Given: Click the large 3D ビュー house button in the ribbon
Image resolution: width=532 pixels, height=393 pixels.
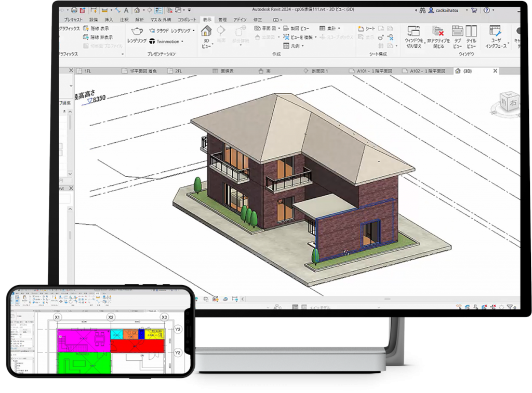Looking at the screenshot, I should point(206,37).
